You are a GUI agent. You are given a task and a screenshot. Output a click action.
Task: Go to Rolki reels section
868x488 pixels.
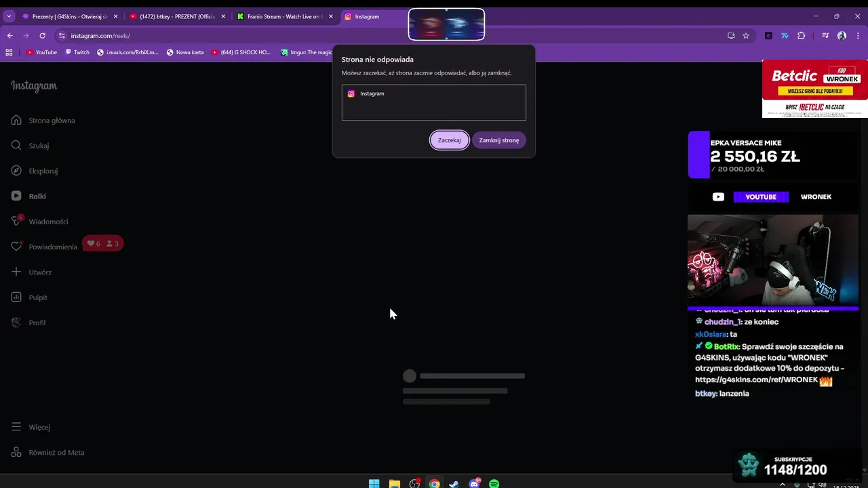pyautogui.click(x=28, y=196)
